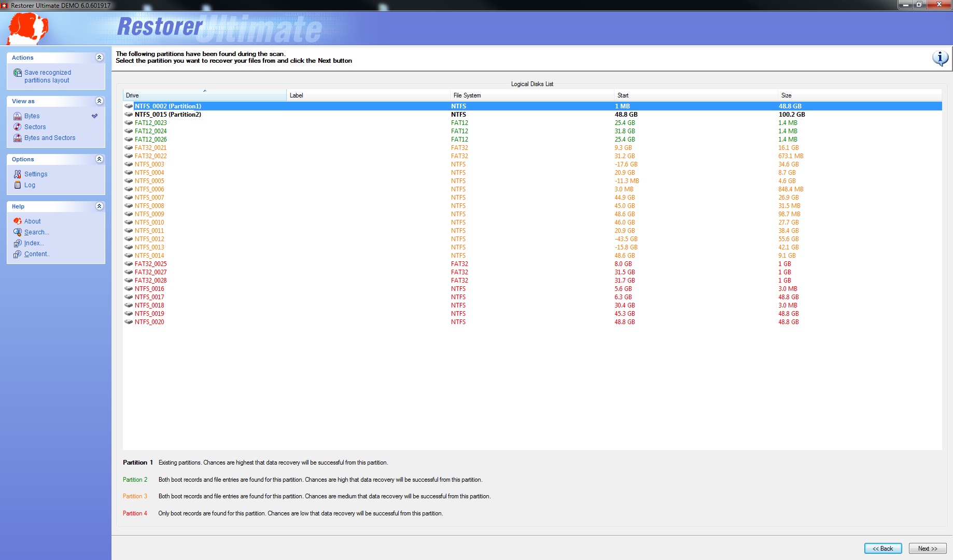Click disk icon beside NTFS_0010
The width and height of the screenshot is (953, 560).
[129, 222]
